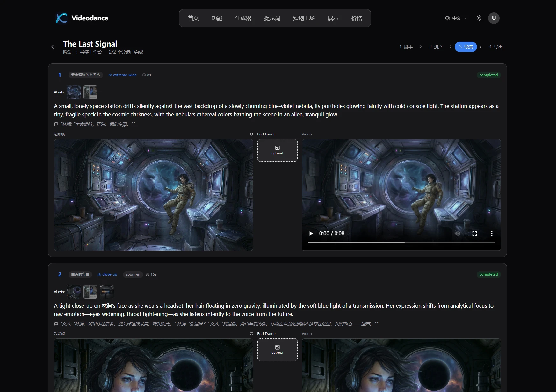Click refresh icon beside shot 2 End Frame
This screenshot has height=392, width=556.
pos(251,334)
